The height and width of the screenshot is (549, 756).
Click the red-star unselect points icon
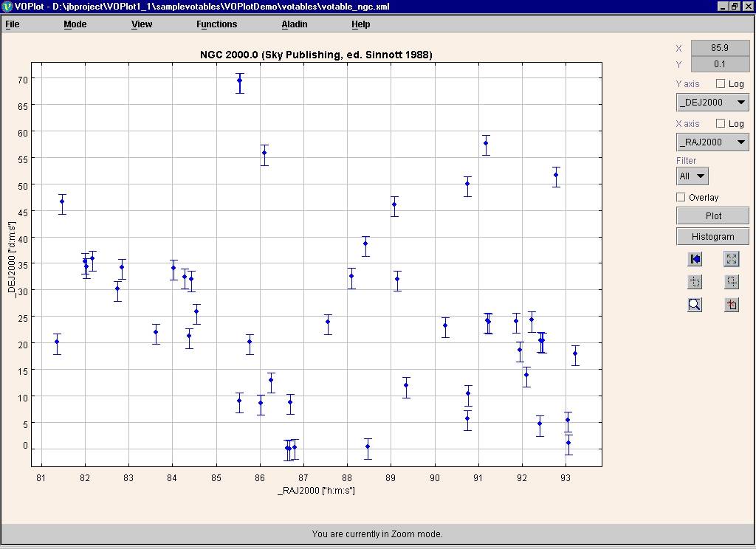click(x=732, y=305)
